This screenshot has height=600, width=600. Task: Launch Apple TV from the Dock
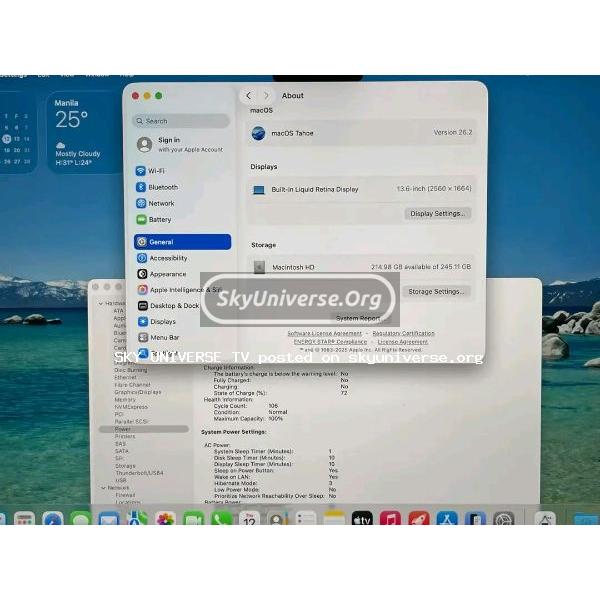(x=362, y=519)
